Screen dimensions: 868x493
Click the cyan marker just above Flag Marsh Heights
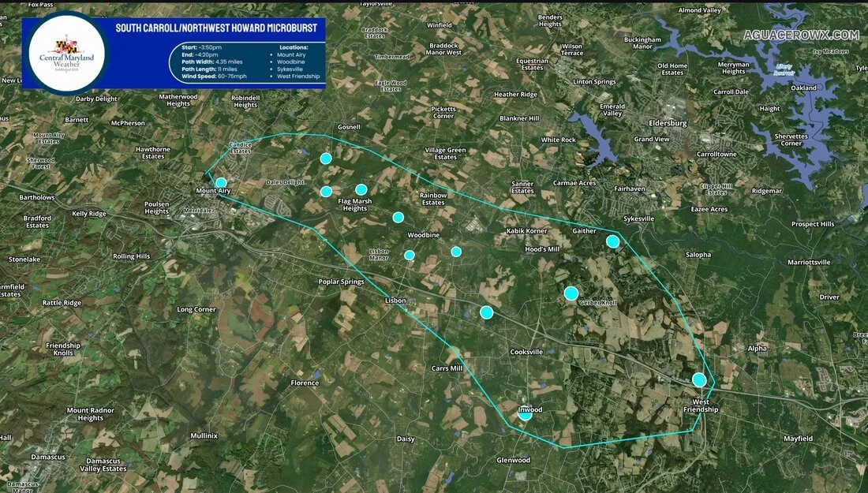(361, 189)
